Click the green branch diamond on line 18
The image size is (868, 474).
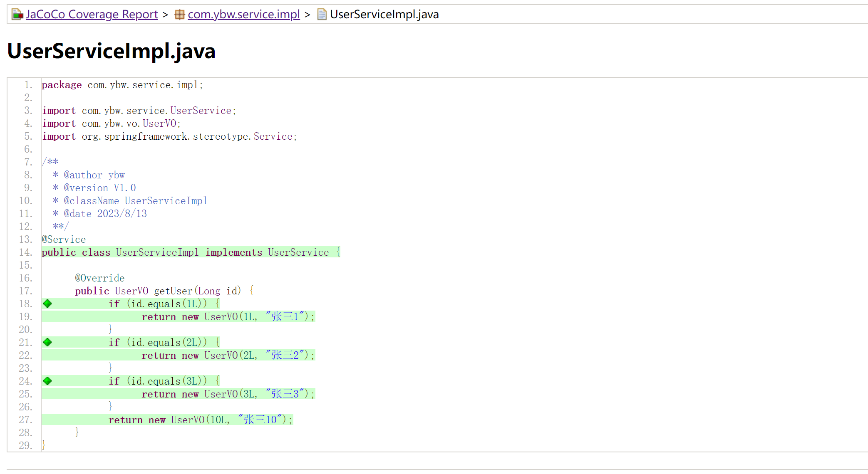47,304
